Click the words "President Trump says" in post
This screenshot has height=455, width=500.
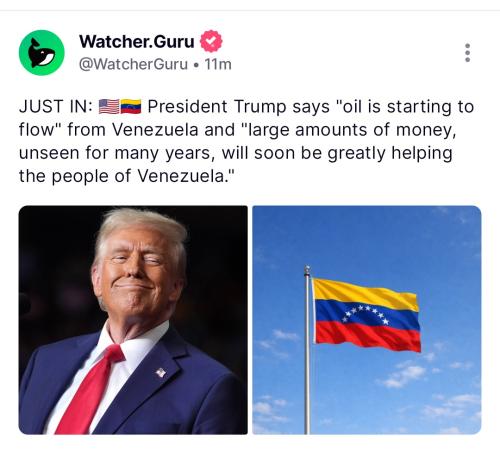pyautogui.click(x=239, y=107)
